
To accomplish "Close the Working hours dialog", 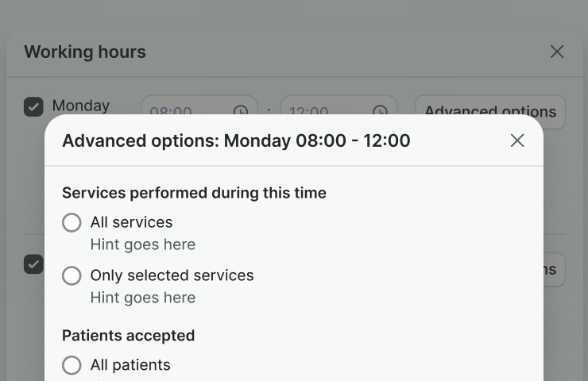I will [x=557, y=52].
